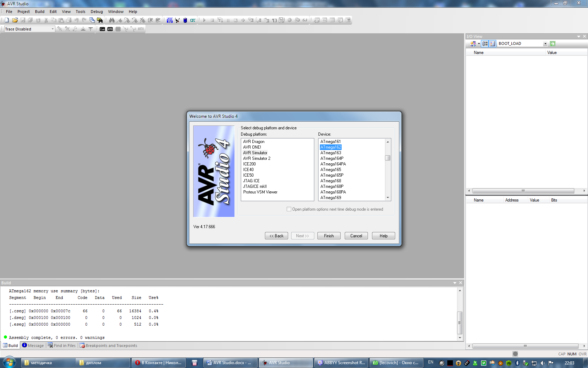Toggle tree view button in I/O View

point(485,43)
